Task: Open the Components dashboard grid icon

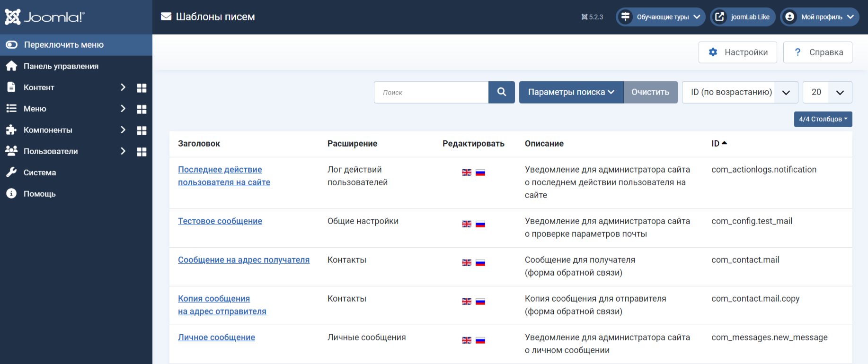Action: point(142,130)
